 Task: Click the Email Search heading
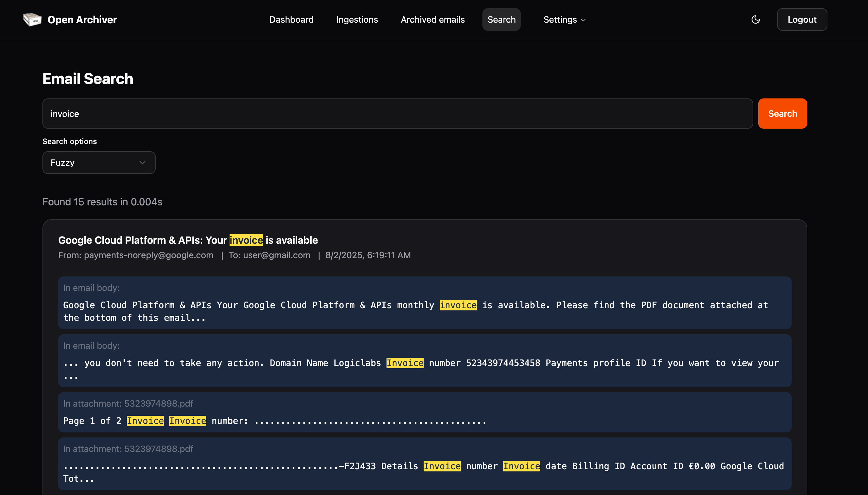(88, 79)
